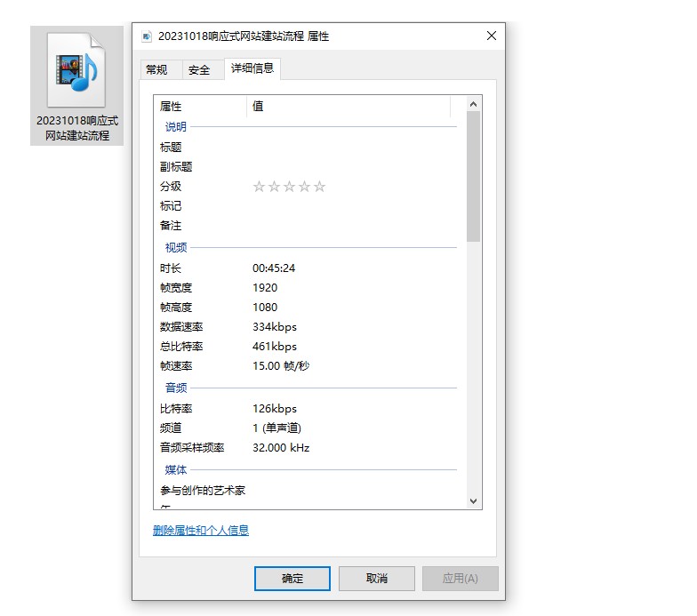Confirm with the 确定 button
The height and width of the screenshot is (616, 697).
click(292, 578)
